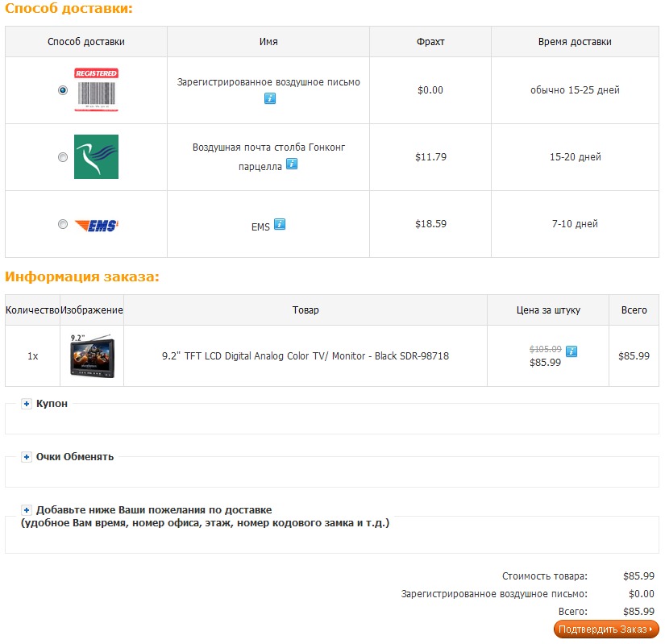Expand the Купон section

[x=52, y=404]
